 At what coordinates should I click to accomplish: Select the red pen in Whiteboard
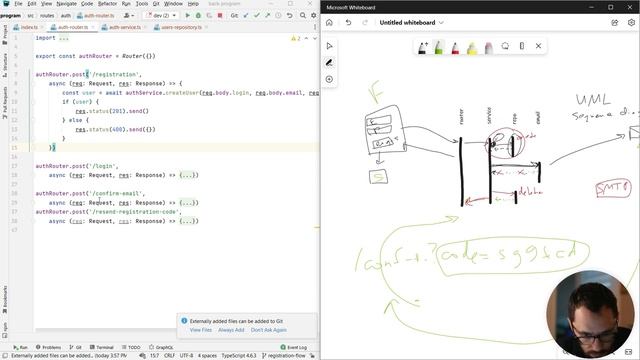[x=455, y=47]
